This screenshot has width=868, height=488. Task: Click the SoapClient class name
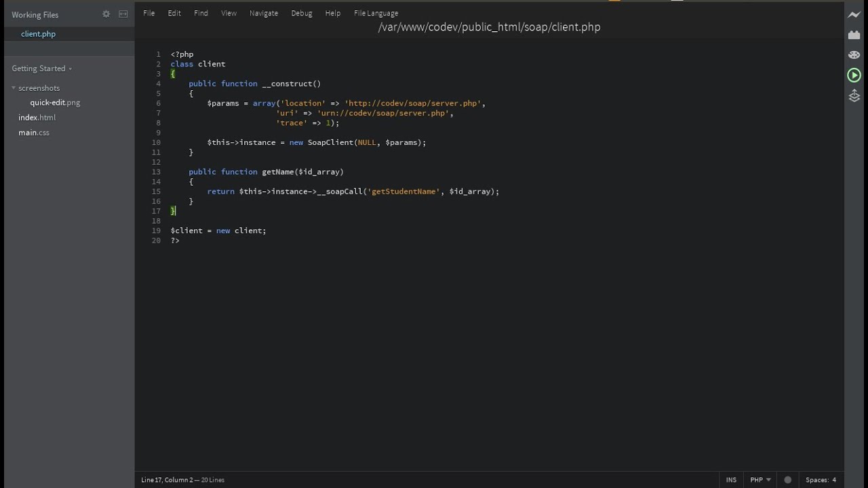pos(331,143)
